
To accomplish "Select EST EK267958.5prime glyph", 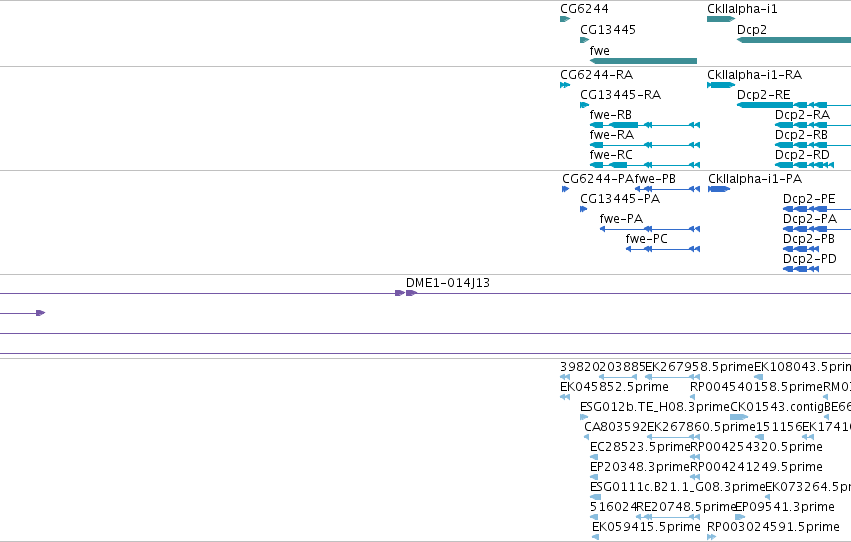I will pyautogui.click(x=672, y=377).
